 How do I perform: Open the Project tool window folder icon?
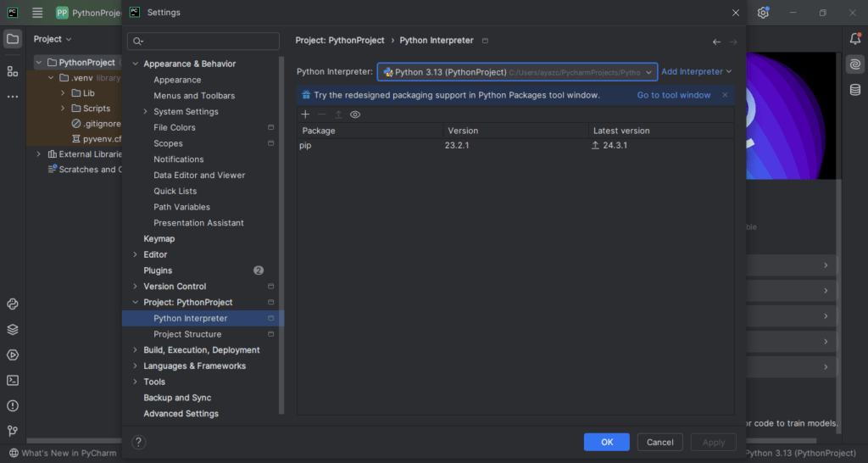(x=13, y=39)
